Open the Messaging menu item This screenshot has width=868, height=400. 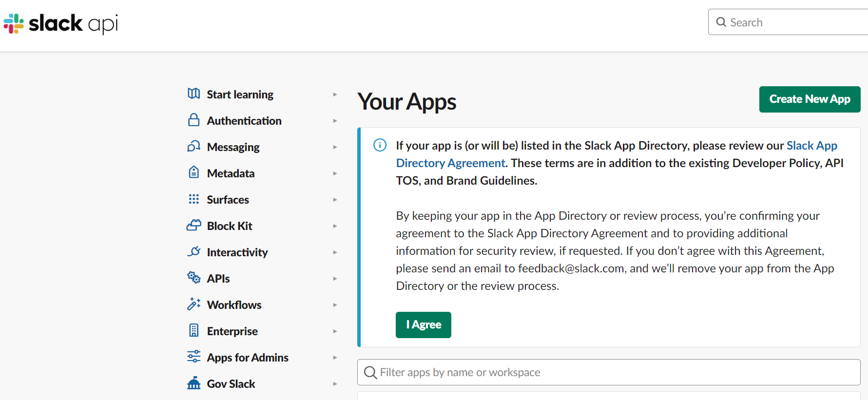(233, 147)
